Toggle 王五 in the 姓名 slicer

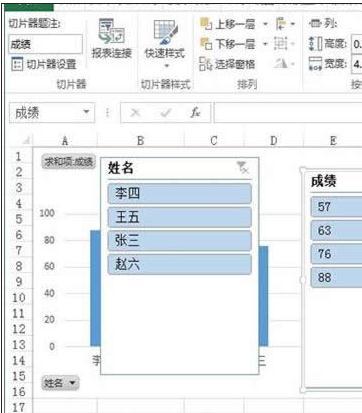180,217
